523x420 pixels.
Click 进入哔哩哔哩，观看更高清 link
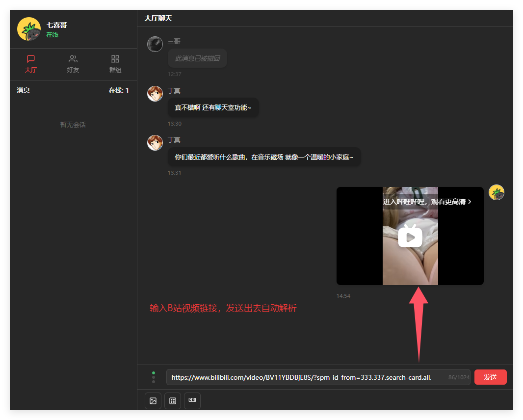tap(427, 202)
